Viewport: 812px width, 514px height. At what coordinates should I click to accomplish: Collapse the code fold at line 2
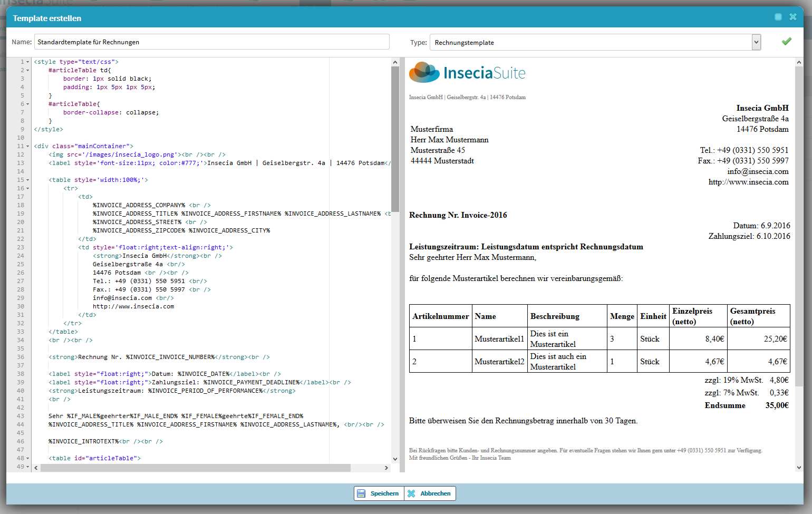pos(27,70)
